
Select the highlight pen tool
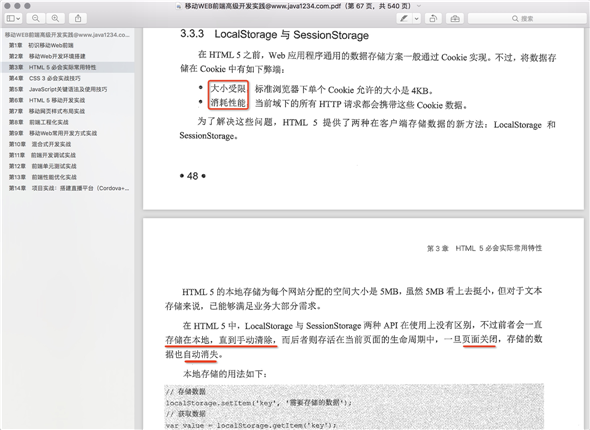pos(404,18)
